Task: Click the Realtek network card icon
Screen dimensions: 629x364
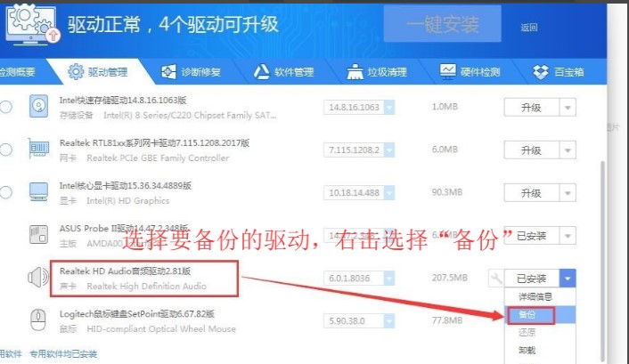Action: [39, 149]
